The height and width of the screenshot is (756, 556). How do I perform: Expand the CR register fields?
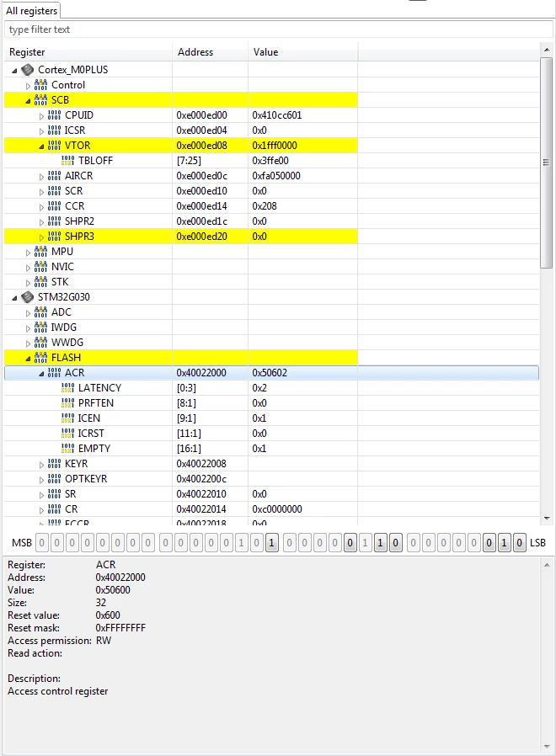(x=41, y=510)
